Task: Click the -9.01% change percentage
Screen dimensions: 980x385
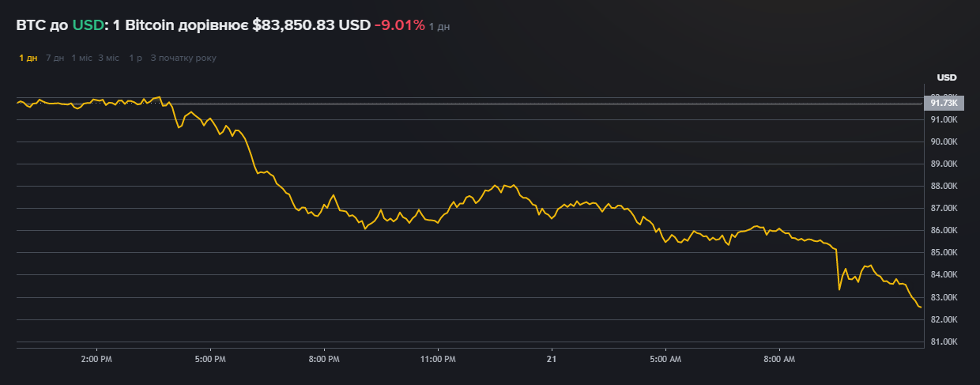Action: [399, 25]
